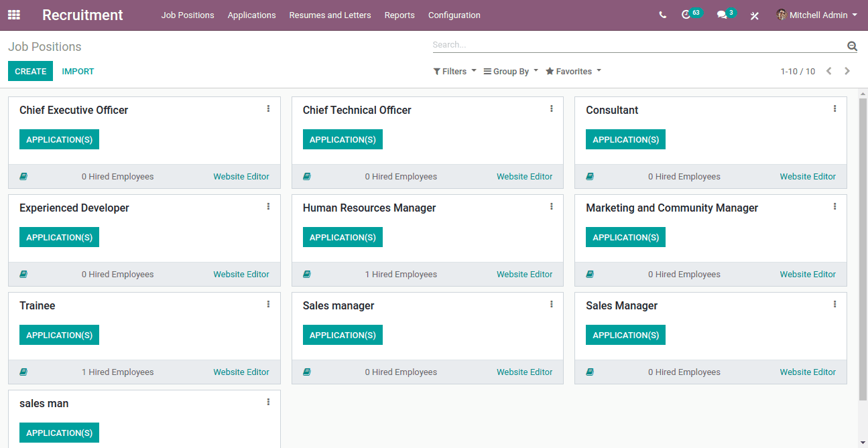Click the CREATE button
Viewport: 868px width, 448px height.
[30, 71]
